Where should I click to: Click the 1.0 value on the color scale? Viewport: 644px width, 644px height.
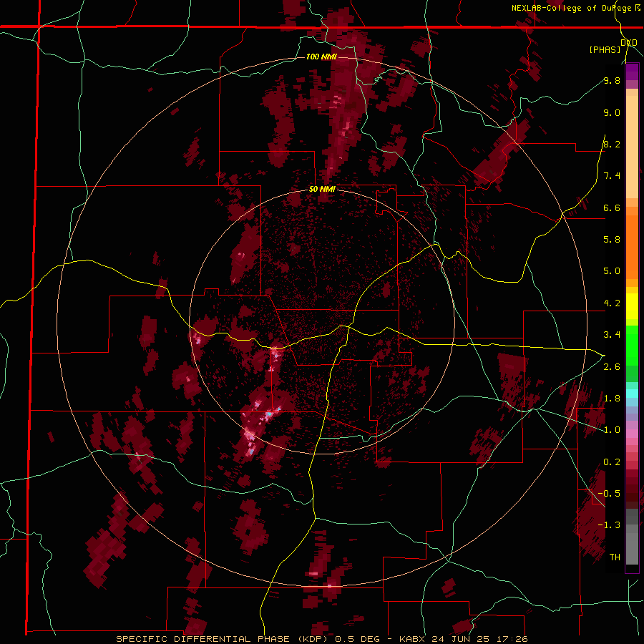[612, 430]
